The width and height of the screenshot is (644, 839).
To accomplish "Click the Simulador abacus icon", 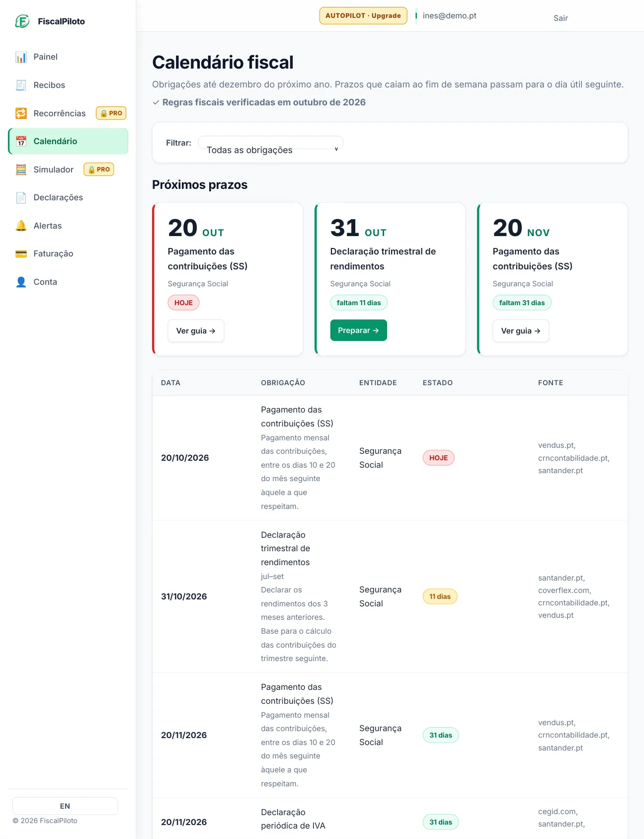I will pos(21,169).
